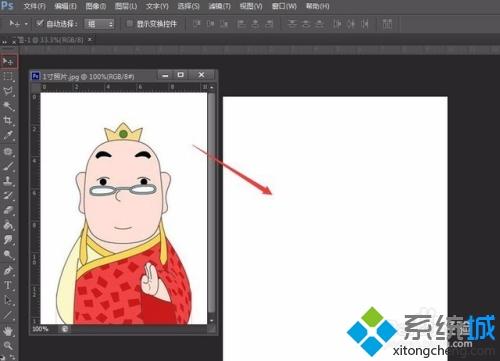Select the Dodge tool
500x361 pixels.
point(8,255)
